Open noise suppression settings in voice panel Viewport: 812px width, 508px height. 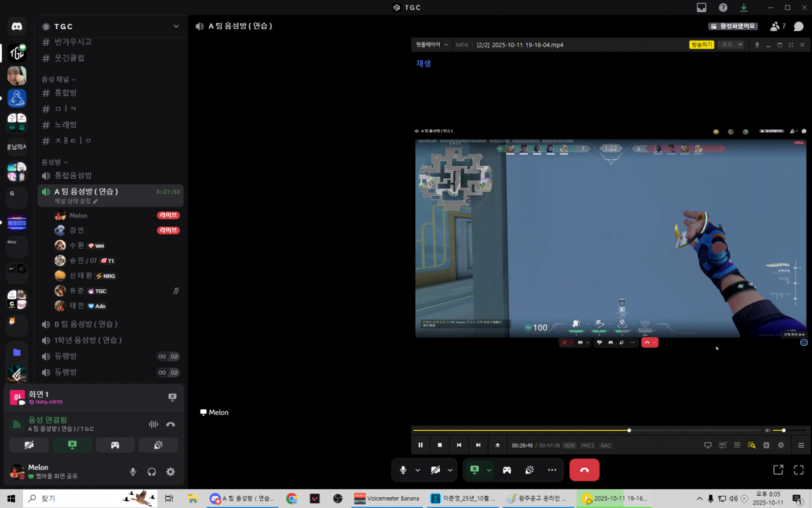coord(154,424)
